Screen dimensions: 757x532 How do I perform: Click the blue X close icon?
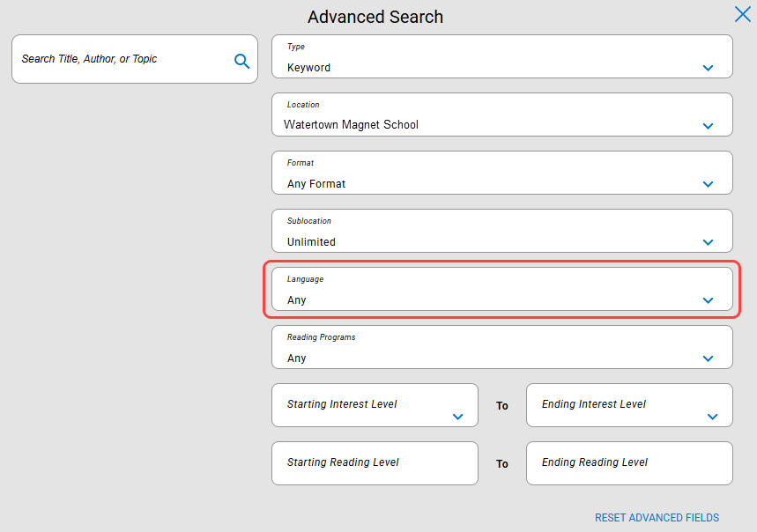tap(742, 14)
